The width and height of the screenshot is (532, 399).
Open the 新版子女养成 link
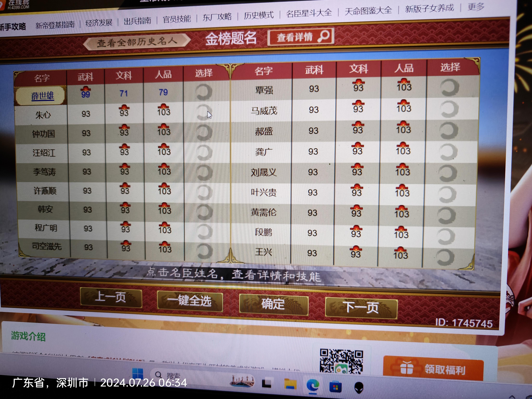point(430,8)
